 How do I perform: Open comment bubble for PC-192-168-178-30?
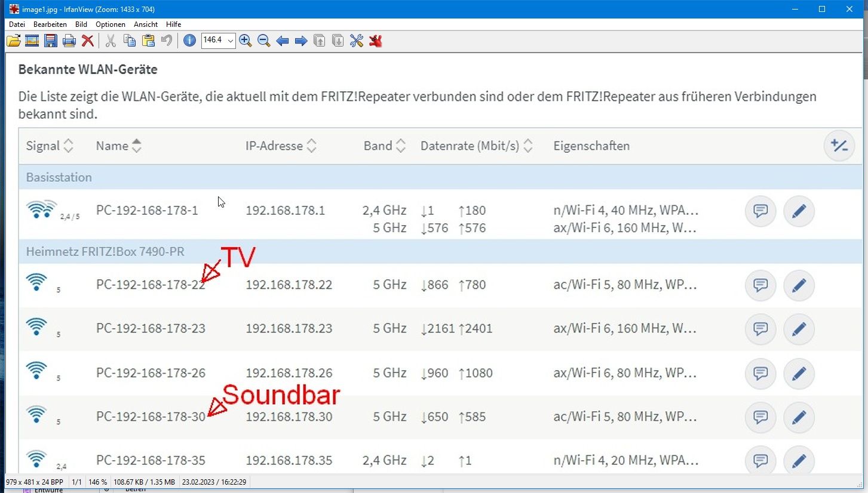(760, 417)
